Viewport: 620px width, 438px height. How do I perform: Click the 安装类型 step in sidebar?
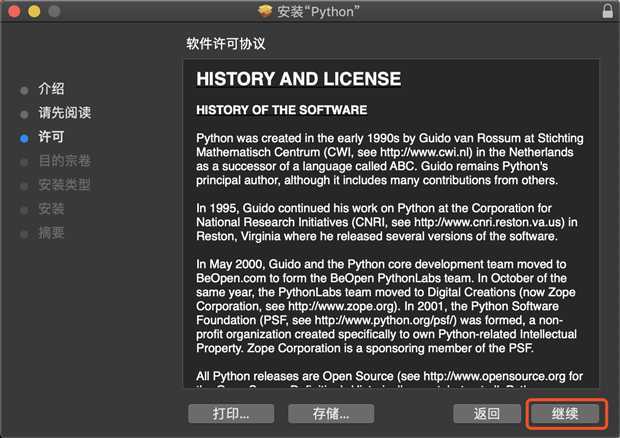(64, 185)
